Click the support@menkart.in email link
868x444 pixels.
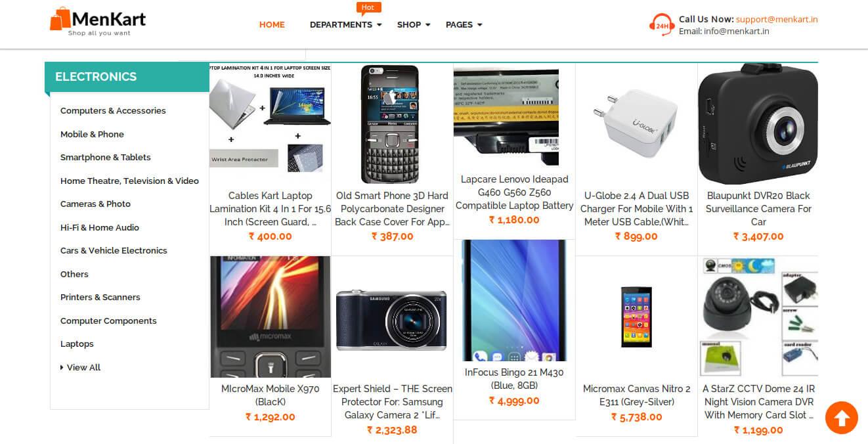777,19
